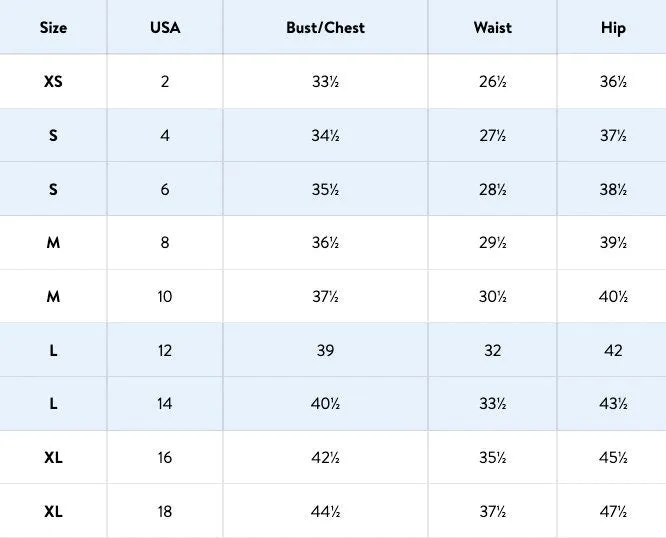Click the 47½ hip value
The height and width of the screenshot is (538, 666).
(x=613, y=511)
